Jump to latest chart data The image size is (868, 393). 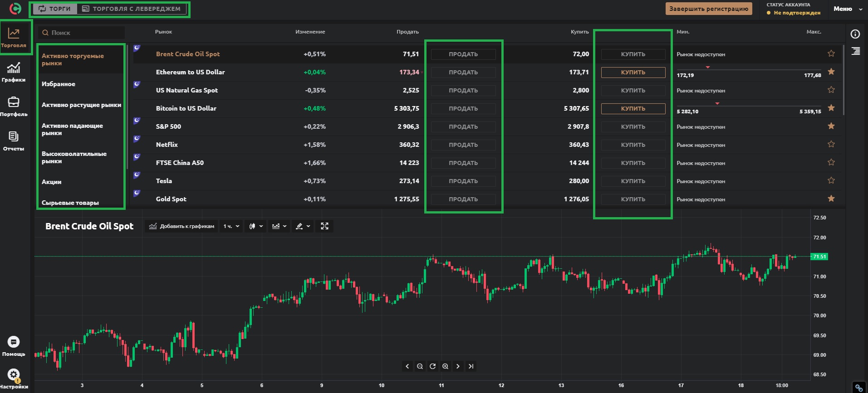point(471,366)
